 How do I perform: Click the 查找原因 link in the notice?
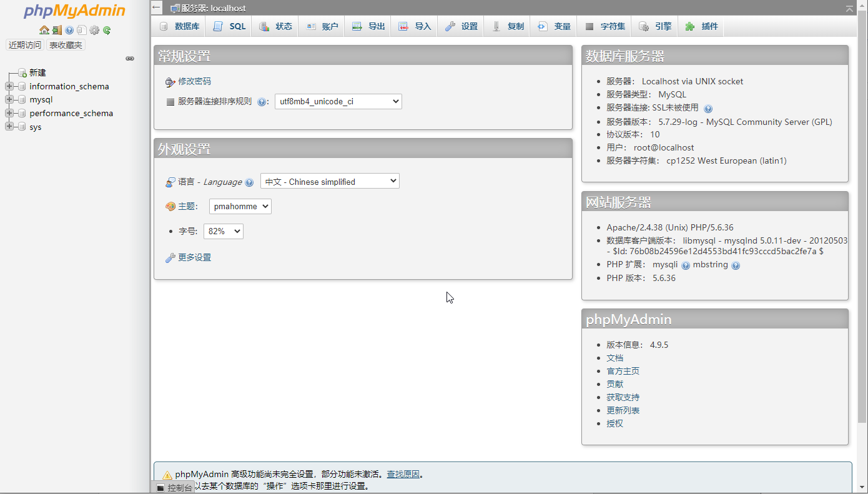pyautogui.click(x=403, y=474)
